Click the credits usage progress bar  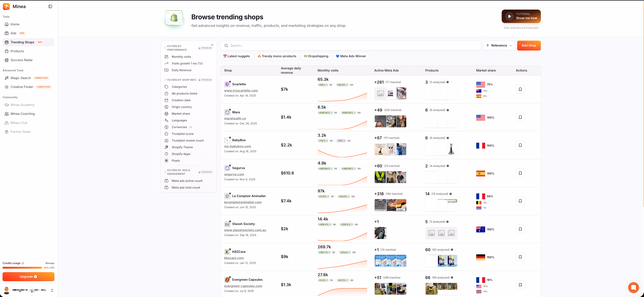click(22, 267)
